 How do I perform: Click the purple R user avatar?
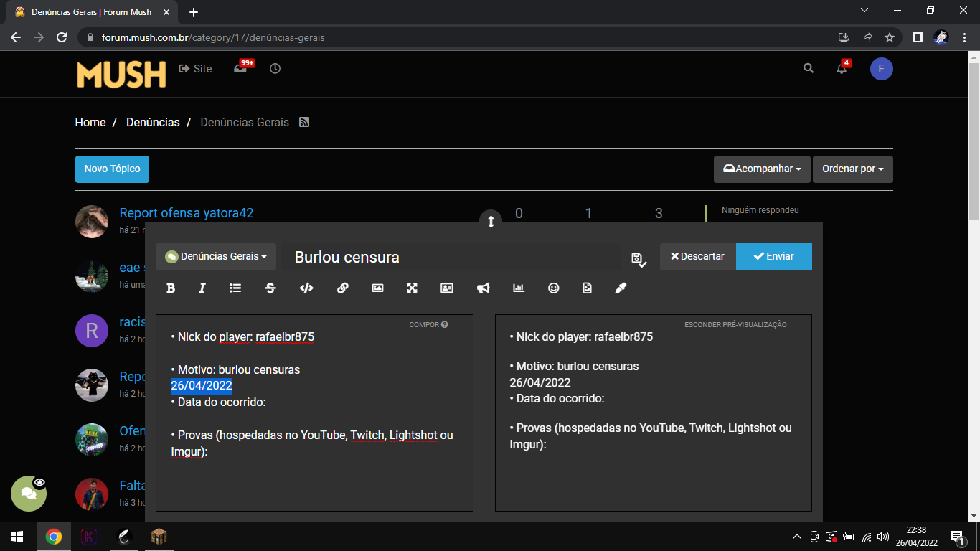92,331
